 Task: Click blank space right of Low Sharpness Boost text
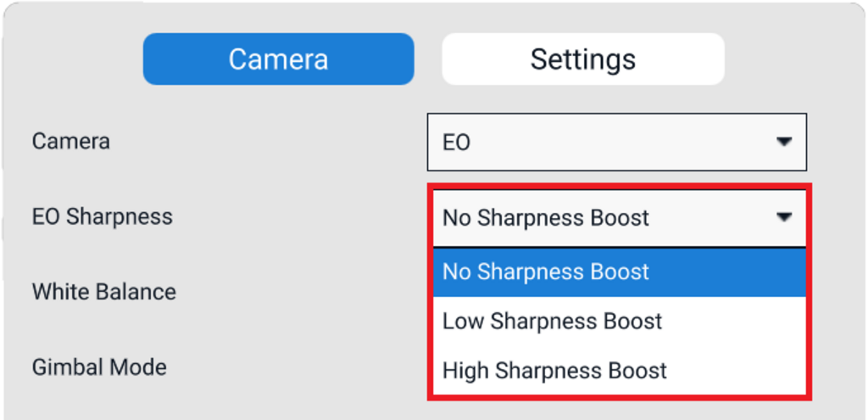[x=737, y=322]
